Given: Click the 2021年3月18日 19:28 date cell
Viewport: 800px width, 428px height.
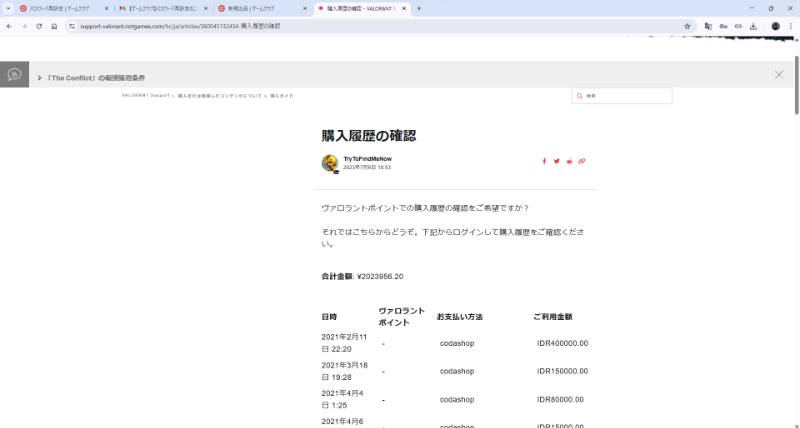Looking at the screenshot, I should [x=344, y=371].
